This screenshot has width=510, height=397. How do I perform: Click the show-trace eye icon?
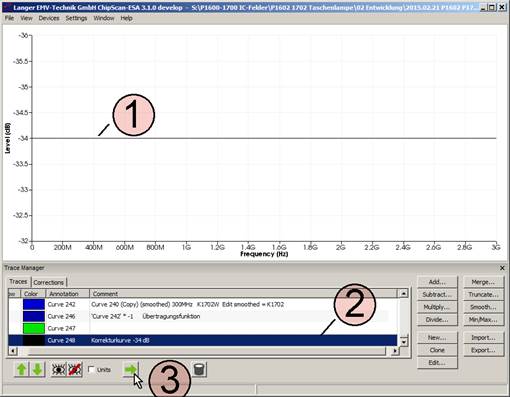click(58, 370)
